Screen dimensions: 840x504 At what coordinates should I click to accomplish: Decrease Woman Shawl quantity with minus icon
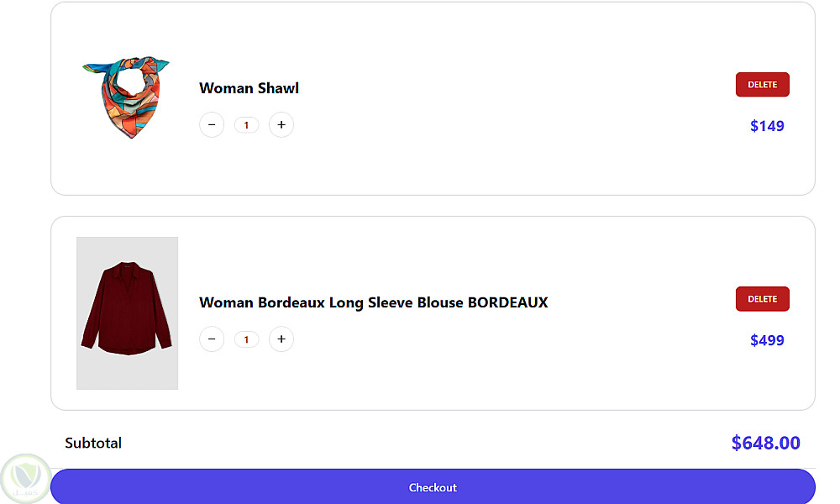(x=212, y=125)
